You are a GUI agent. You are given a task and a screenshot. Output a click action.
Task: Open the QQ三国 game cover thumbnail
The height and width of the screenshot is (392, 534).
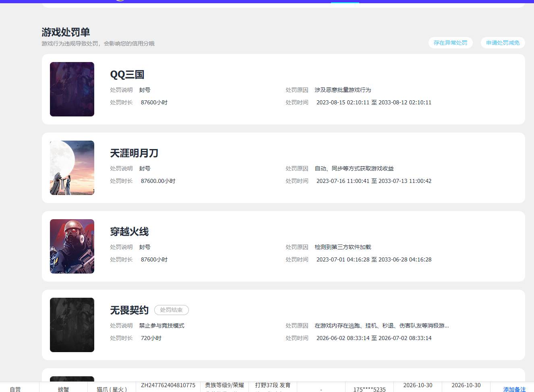click(72, 89)
